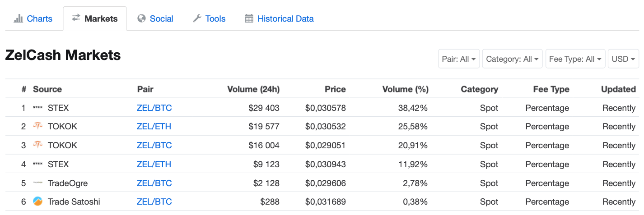This screenshot has width=644, height=215.
Task: Open the Social tab
Action: [161, 18]
